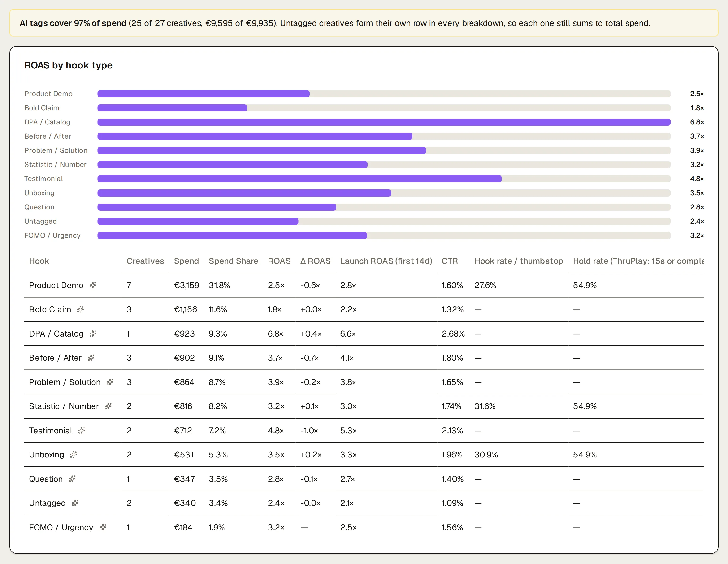Click the AI sparkle icon beside Testimonial
Image resolution: width=728 pixels, height=564 pixels.
[82, 430]
